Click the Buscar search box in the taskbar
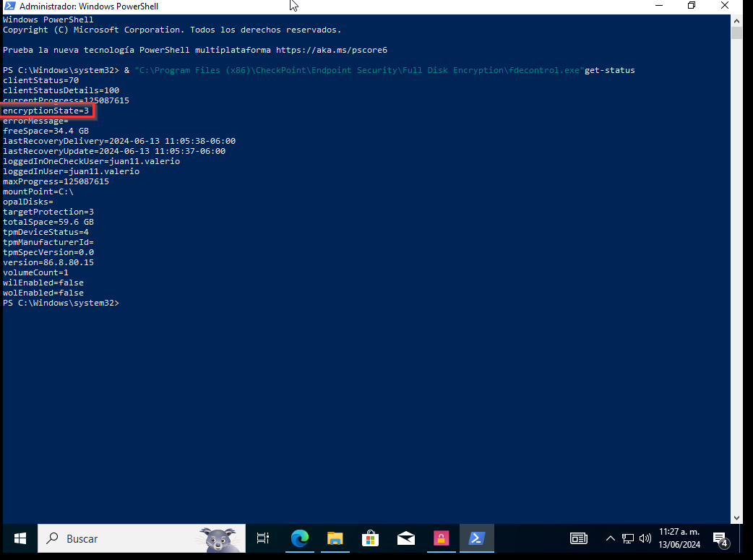This screenshot has height=560, width=753. coord(142,538)
